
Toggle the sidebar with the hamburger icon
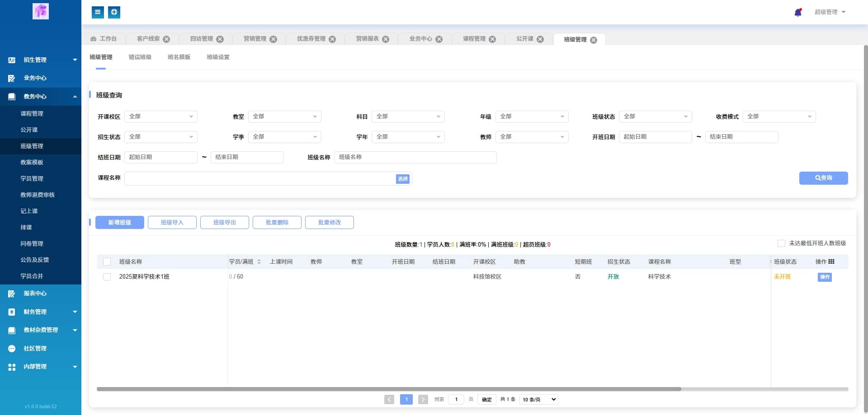tap(98, 12)
